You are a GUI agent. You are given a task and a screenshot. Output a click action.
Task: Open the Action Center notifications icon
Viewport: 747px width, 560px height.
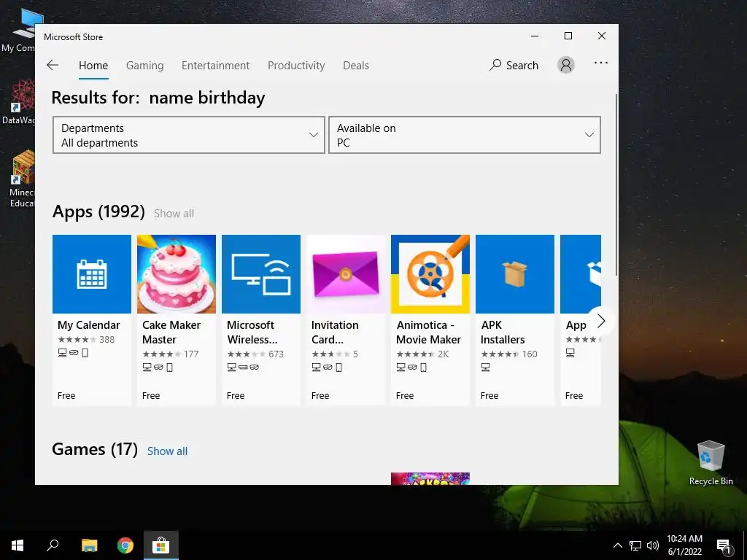(724, 545)
